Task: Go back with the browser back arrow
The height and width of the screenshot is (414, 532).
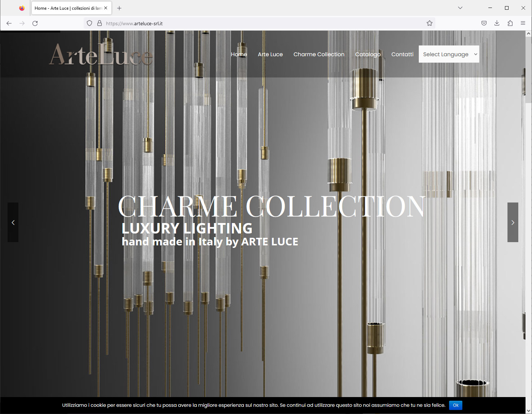Action: click(9, 23)
